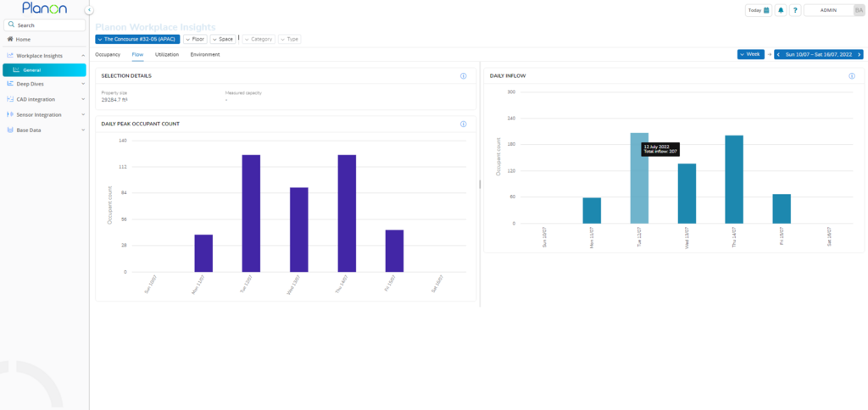Switch to the Environment tab
This screenshot has width=868, height=410.
[x=205, y=55]
